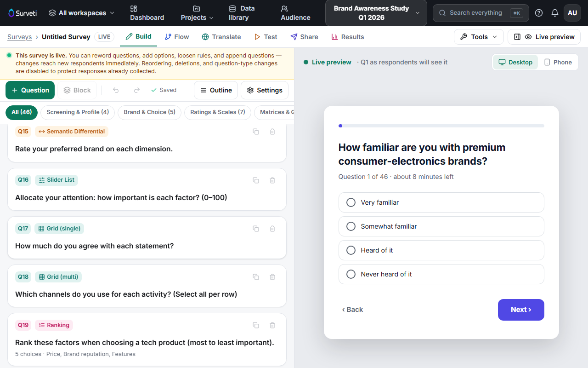
Task: Switch the preview to Phone view
Action: click(x=558, y=62)
